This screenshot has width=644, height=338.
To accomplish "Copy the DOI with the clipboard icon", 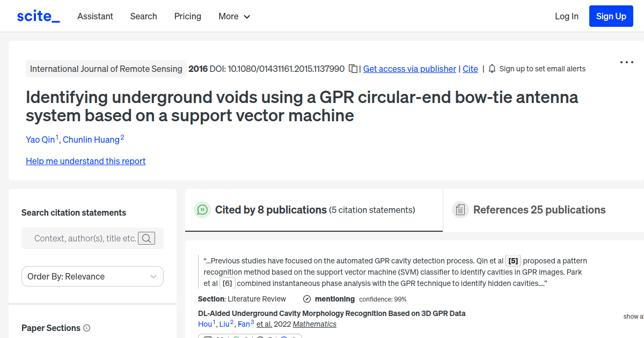I will [x=353, y=69].
